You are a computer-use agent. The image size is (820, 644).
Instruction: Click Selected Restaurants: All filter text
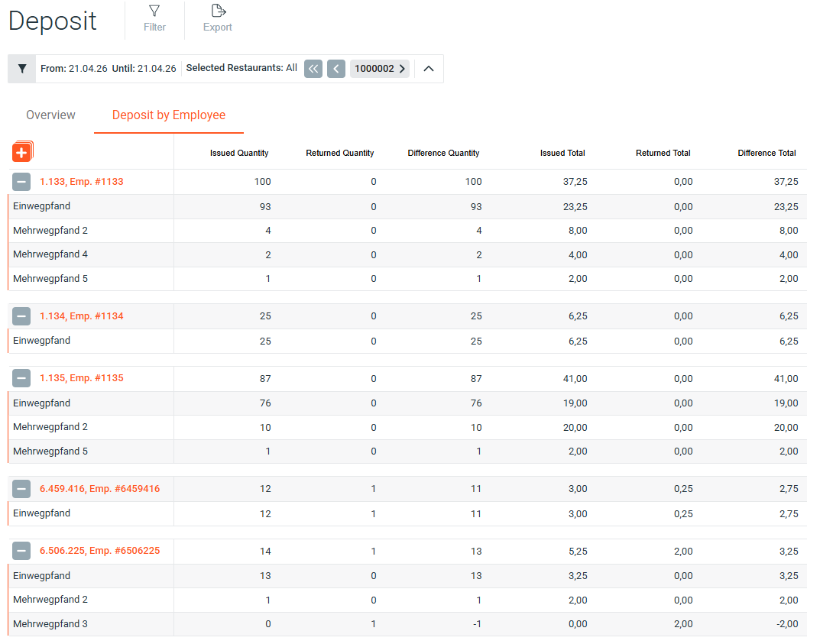241,68
